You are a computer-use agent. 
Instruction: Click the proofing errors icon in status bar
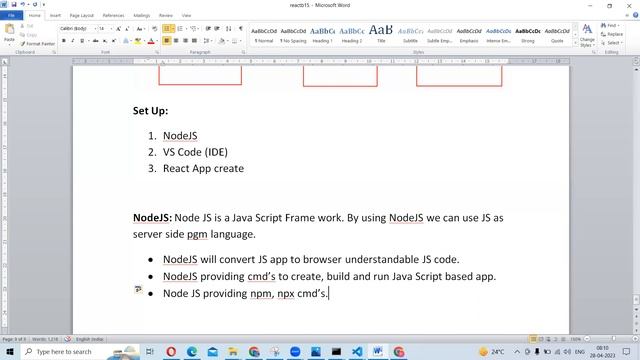click(68, 339)
